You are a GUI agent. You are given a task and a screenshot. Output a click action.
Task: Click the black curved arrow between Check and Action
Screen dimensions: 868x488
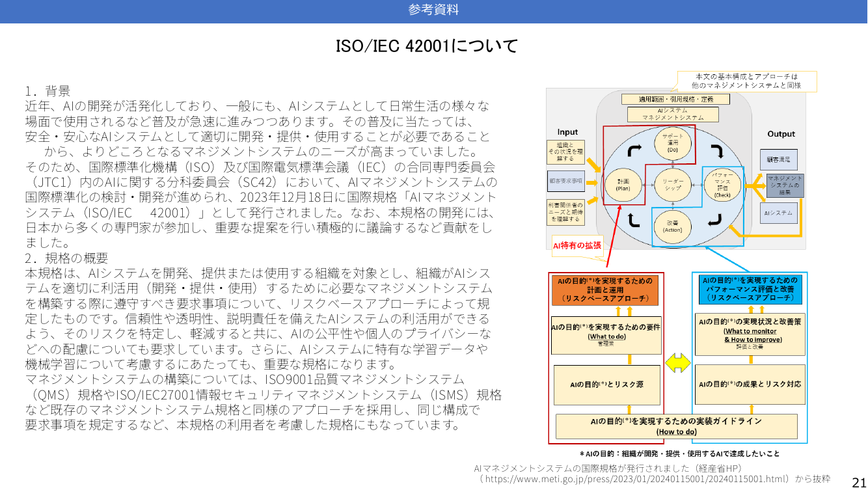(x=715, y=221)
